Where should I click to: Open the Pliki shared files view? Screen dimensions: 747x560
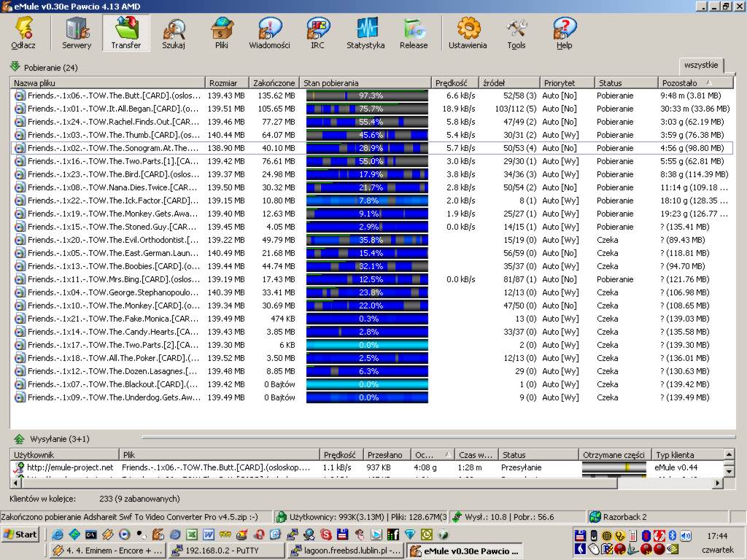(x=222, y=33)
